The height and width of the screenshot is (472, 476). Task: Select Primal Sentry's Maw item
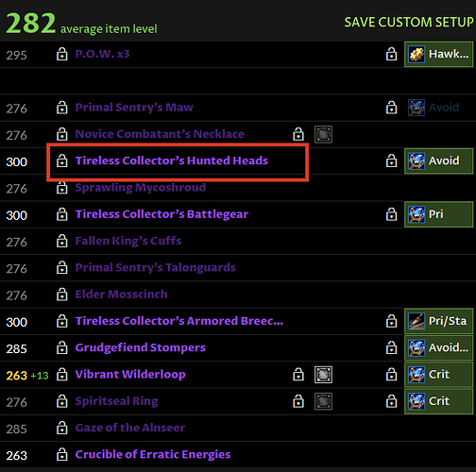tap(134, 108)
